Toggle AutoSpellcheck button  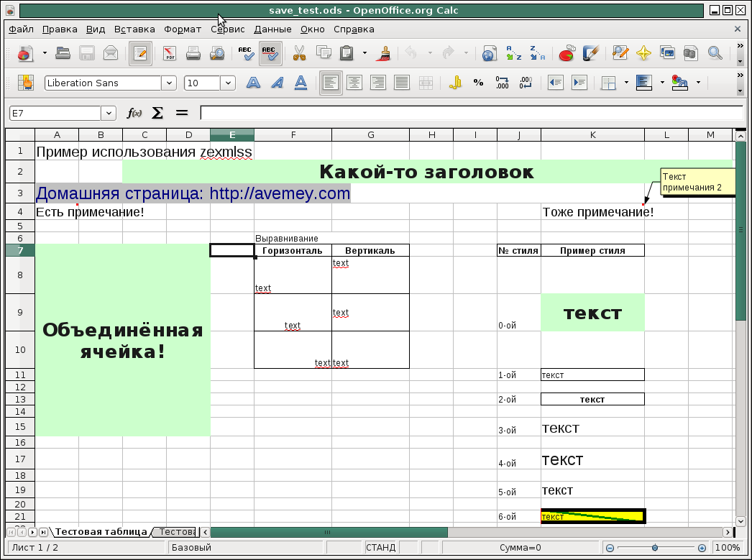[270, 53]
